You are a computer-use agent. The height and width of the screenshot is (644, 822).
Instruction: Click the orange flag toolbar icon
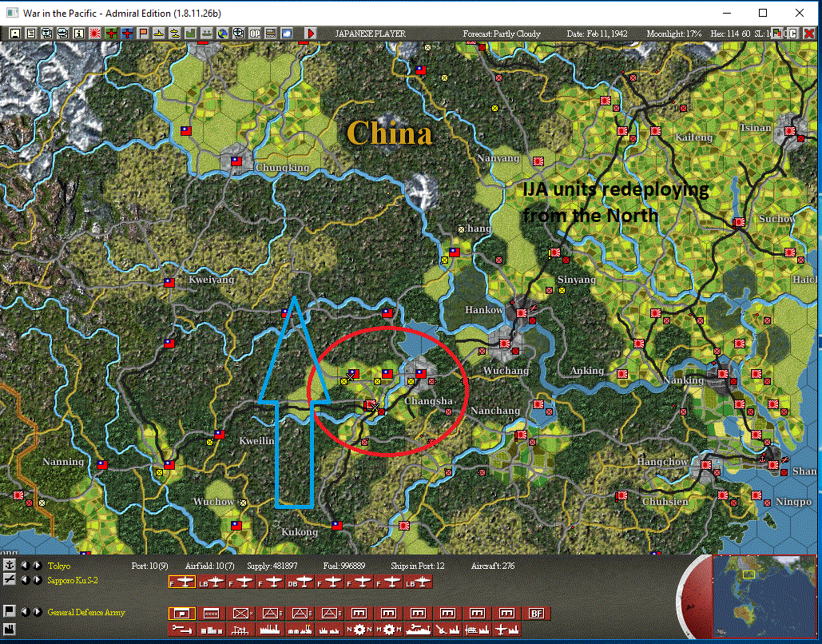142,34
